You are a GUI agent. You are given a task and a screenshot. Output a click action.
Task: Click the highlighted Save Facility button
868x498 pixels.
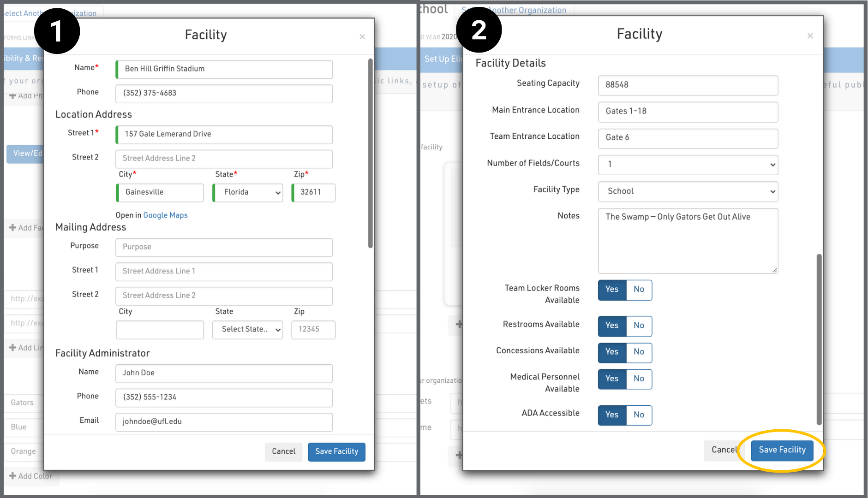point(782,450)
